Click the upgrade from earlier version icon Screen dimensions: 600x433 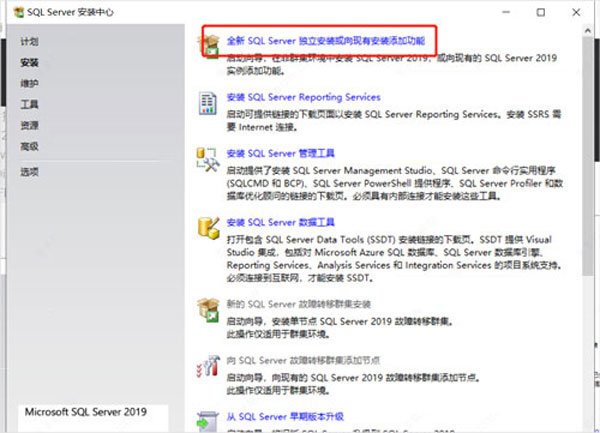207,422
